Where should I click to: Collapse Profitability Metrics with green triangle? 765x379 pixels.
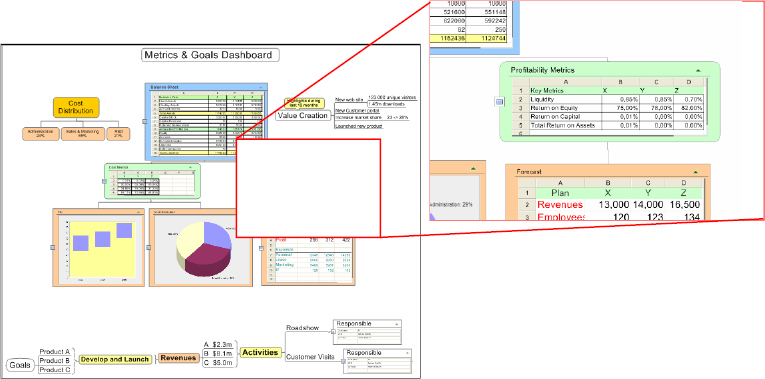click(x=698, y=70)
